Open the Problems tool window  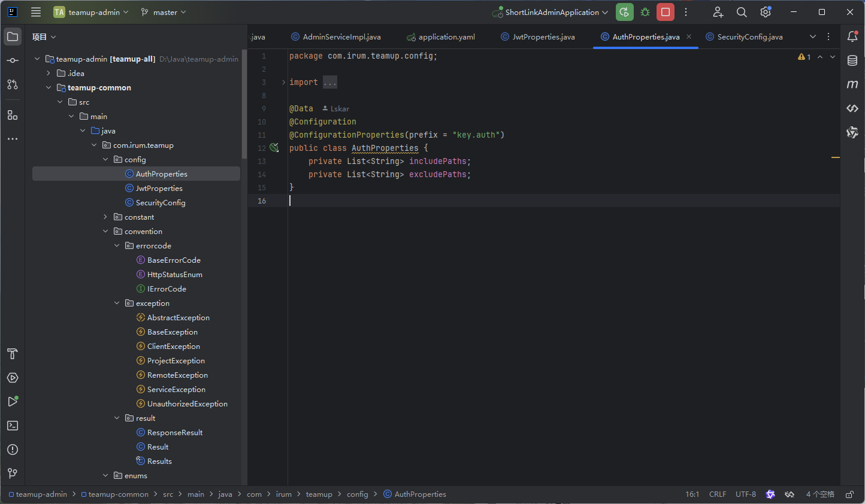(x=13, y=450)
